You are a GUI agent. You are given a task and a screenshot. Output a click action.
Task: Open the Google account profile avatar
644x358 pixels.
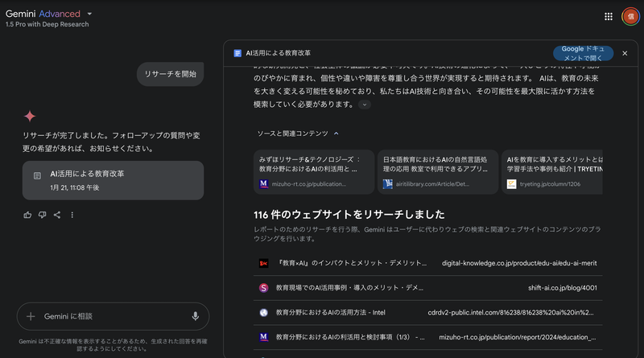630,16
